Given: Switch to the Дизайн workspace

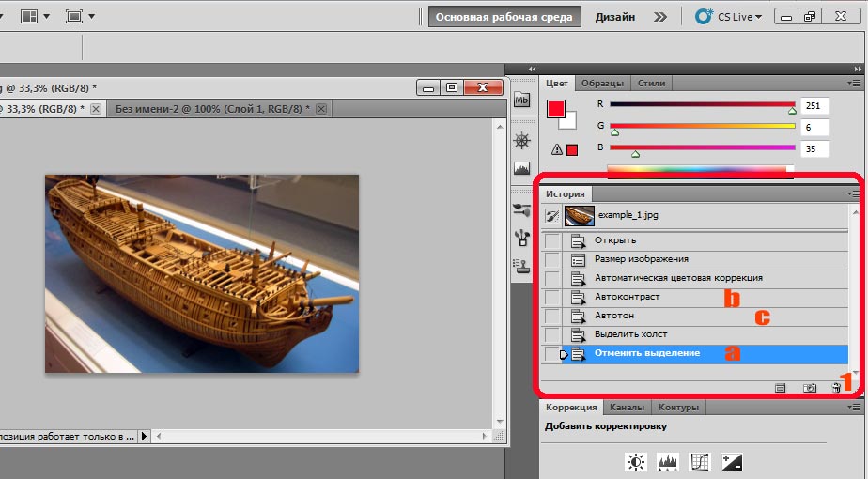Looking at the screenshot, I should 614,16.
